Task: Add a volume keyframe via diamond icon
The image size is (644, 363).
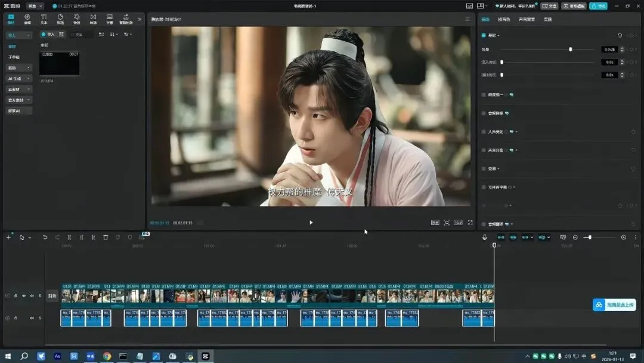Action: click(633, 50)
